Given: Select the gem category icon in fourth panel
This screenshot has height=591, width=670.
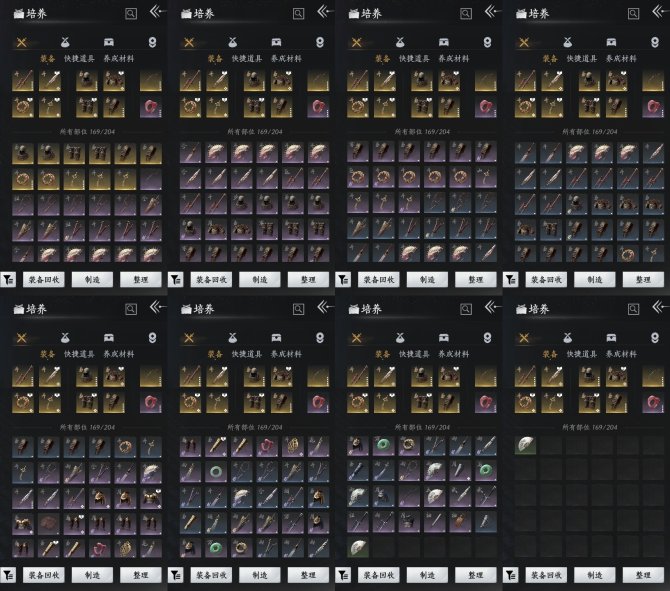Looking at the screenshot, I should pos(655,42).
